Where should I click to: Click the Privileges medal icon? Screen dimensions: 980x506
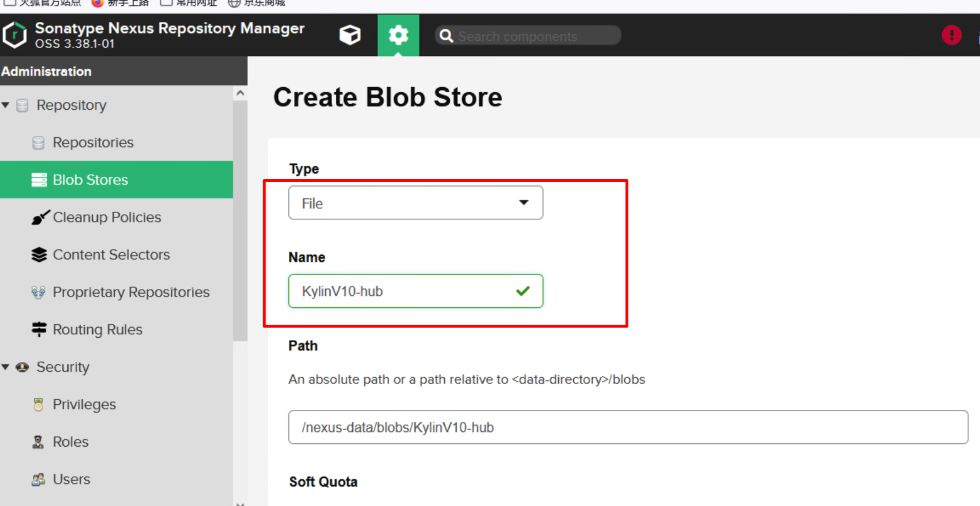[x=39, y=404]
